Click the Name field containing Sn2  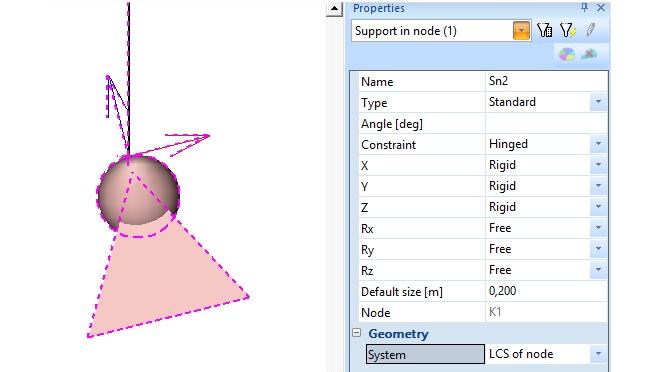[546, 81]
